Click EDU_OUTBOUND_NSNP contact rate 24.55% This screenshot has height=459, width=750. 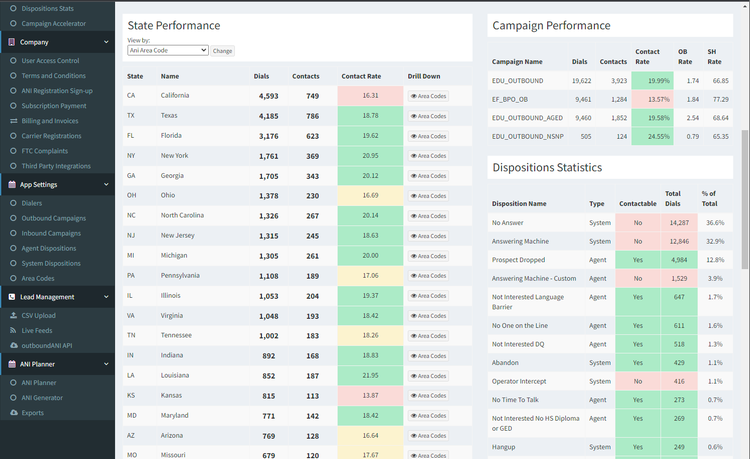pyautogui.click(x=652, y=136)
